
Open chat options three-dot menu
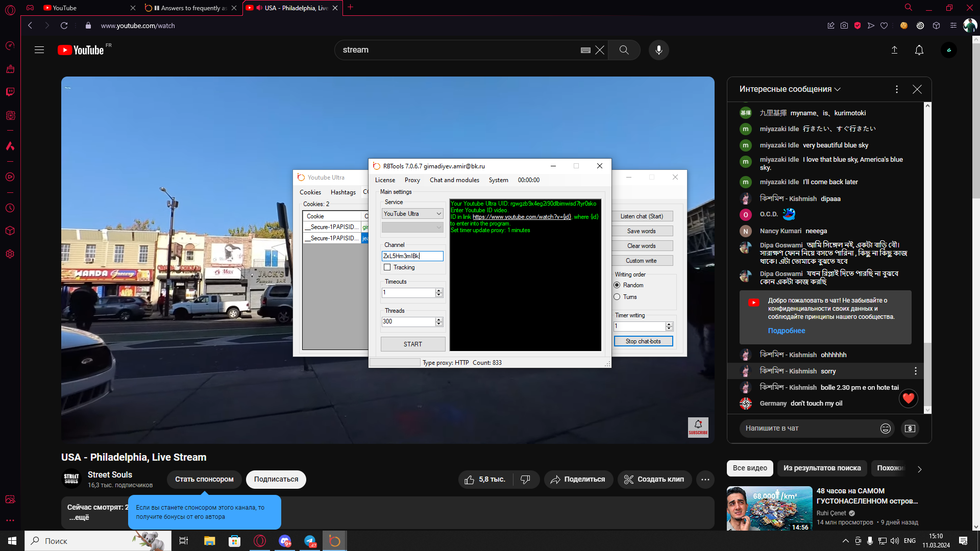(x=896, y=89)
